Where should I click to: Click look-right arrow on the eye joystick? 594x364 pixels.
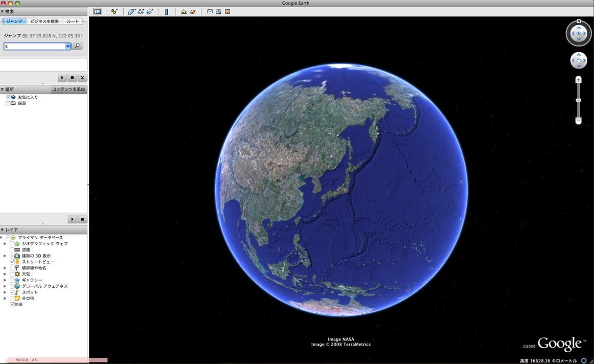point(584,33)
